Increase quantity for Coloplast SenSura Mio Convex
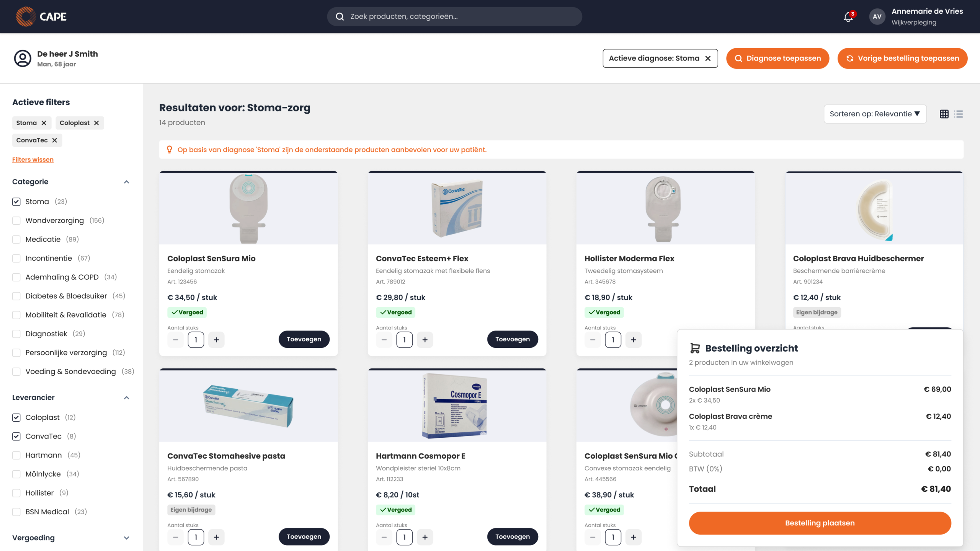Image resolution: width=980 pixels, height=551 pixels. 634,537
